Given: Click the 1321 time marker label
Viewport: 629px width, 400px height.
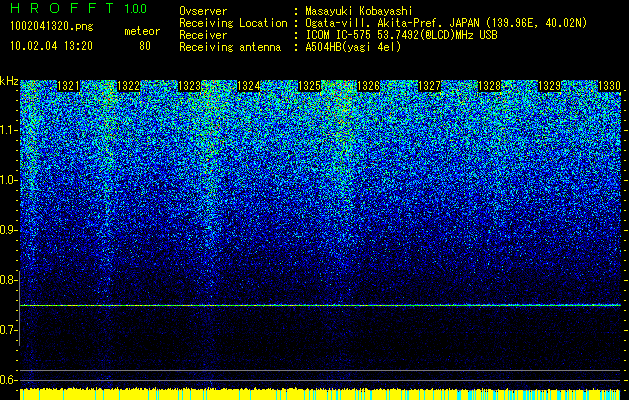Looking at the screenshot, I should (69, 86).
